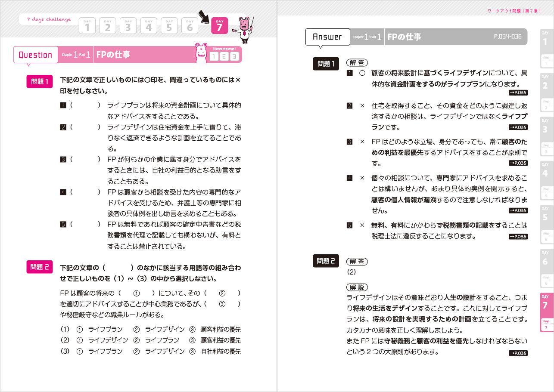This screenshot has width=554, height=392.
Task: Click chap 7 box in side index
Action: pyautogui.click(x=546, y=325)
